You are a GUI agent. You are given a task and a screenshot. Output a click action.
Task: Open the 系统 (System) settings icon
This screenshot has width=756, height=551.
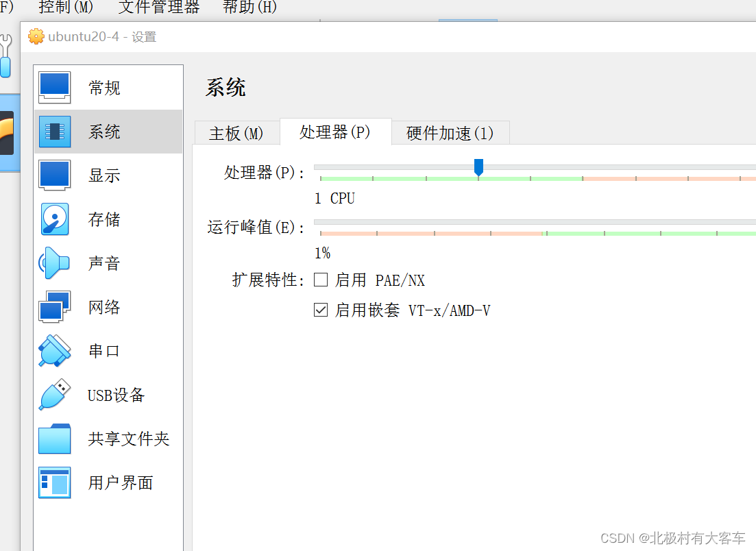pyautogui.click(x=55, y=132)
